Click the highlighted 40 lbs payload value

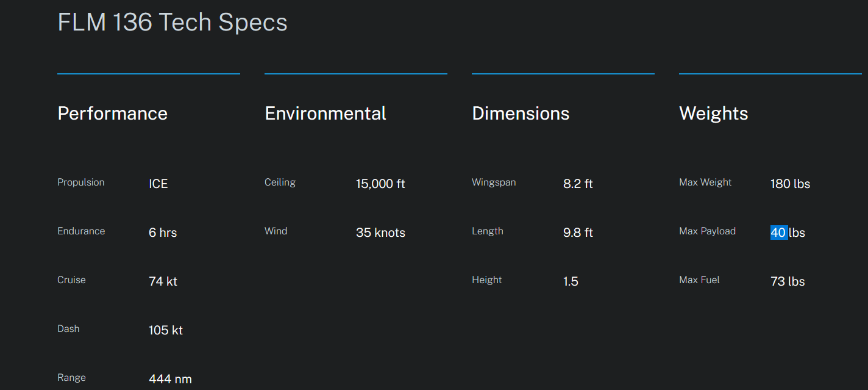788,233
